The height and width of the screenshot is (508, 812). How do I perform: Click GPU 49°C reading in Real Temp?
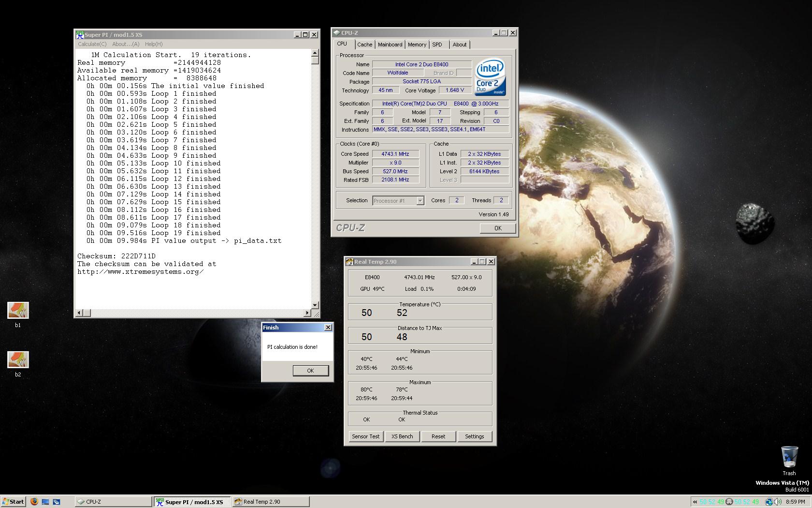pyautogui.click(x=372, y=289)
